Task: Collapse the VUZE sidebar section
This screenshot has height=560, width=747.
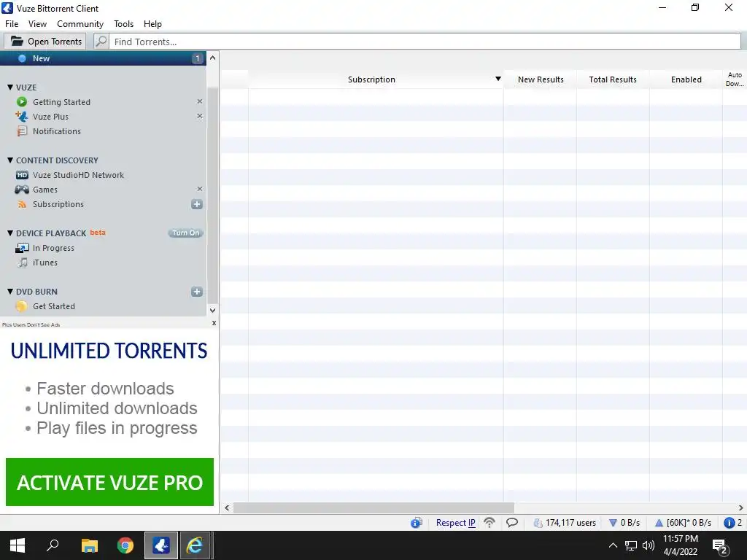Action: 10,87
